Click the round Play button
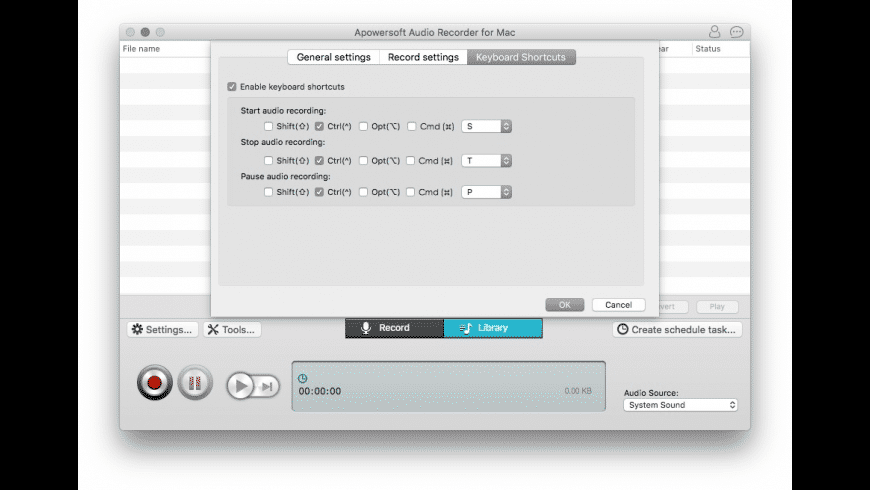The image size is (870, 490). point(240,386)
